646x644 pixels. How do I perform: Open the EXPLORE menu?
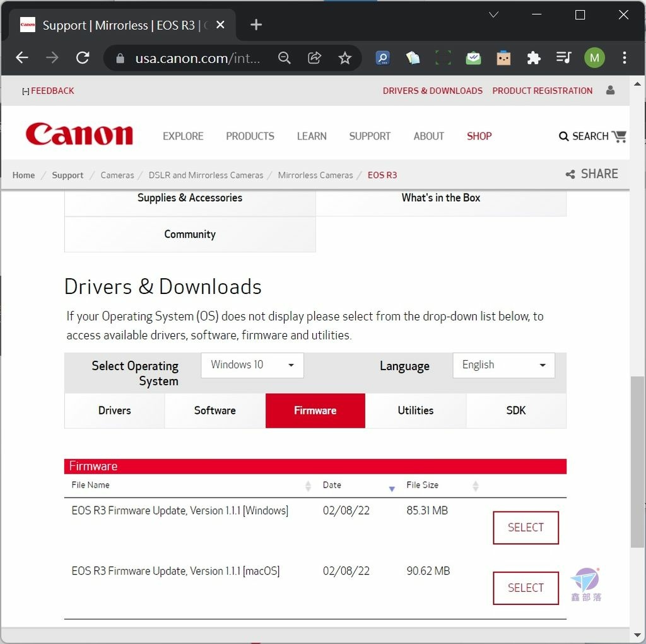(183, 136)
